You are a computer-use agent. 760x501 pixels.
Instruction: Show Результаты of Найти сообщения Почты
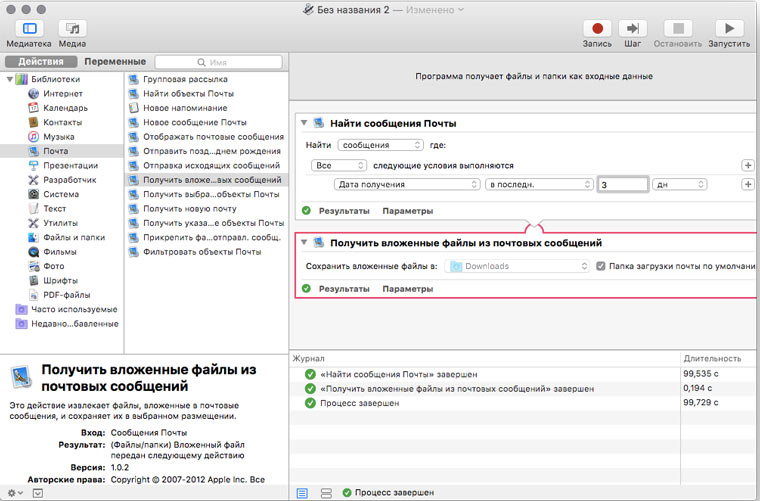tap(344, 211)
